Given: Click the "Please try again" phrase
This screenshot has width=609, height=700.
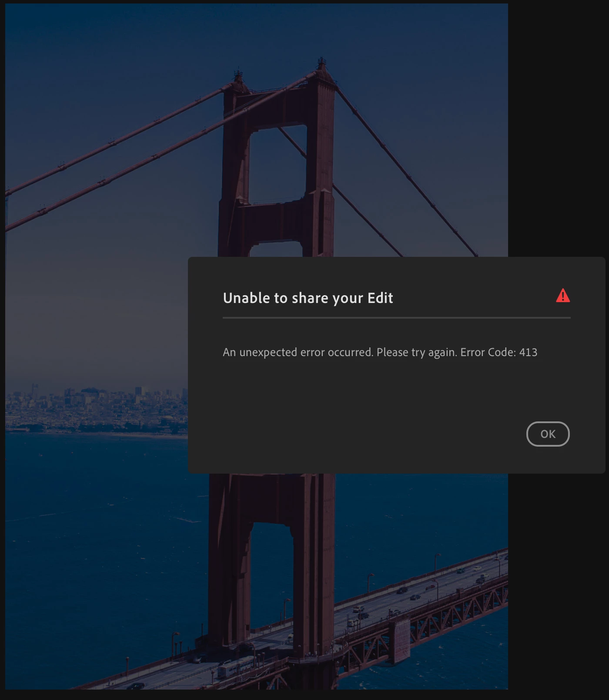Looking at the screenshot, I should coord(416,352).
